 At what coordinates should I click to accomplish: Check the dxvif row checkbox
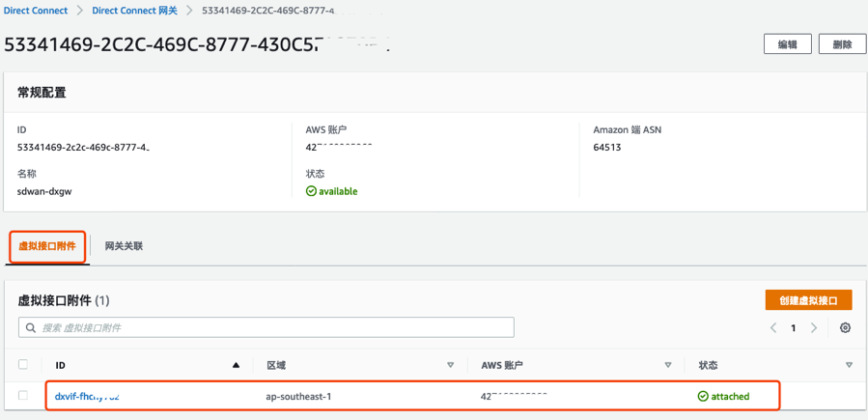coord(23,396)
